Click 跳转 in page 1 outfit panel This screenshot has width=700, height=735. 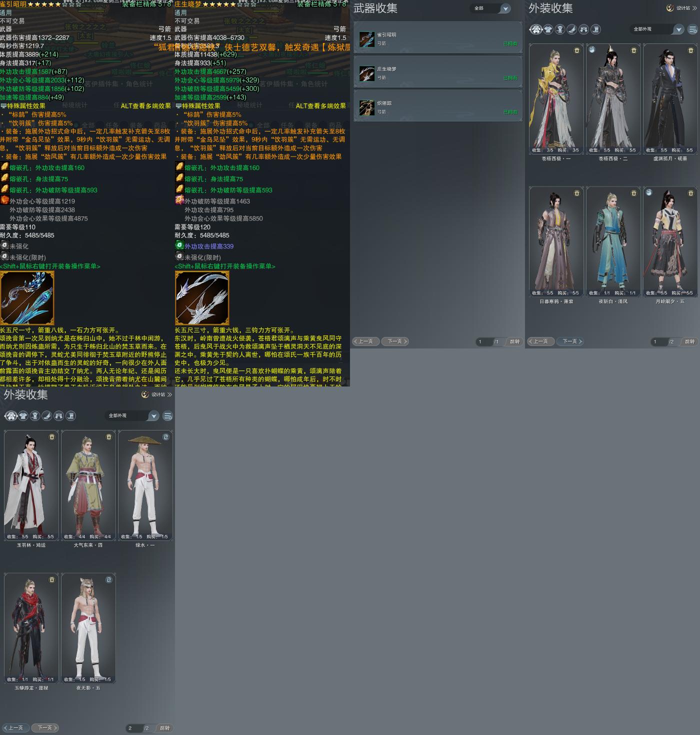(x=689, y=342)
